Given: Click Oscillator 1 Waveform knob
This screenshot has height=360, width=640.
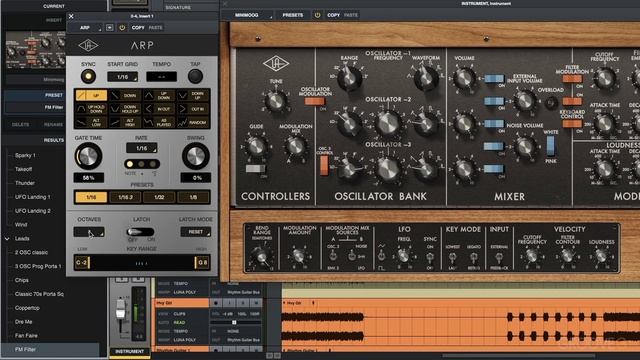Looking at the screenshot, I should pyautogui.click(x=426, y=77).
